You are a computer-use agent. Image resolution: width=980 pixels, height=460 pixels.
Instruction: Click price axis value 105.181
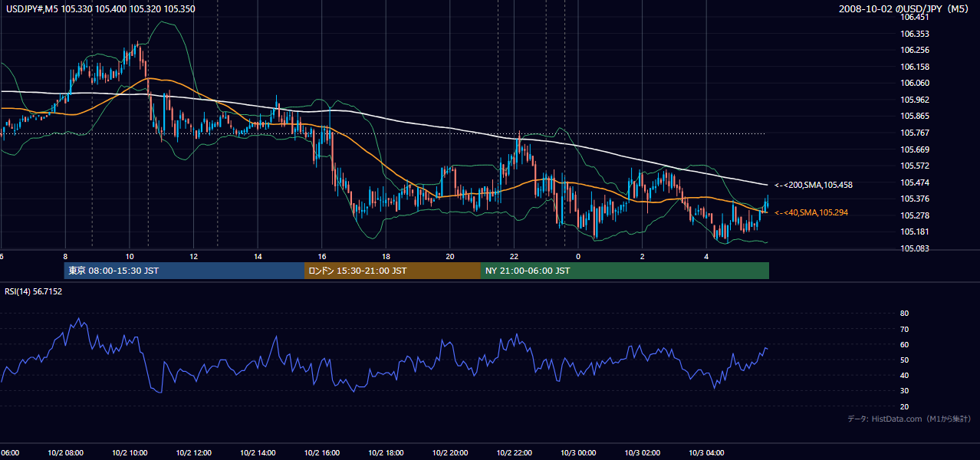click(915, 232)
